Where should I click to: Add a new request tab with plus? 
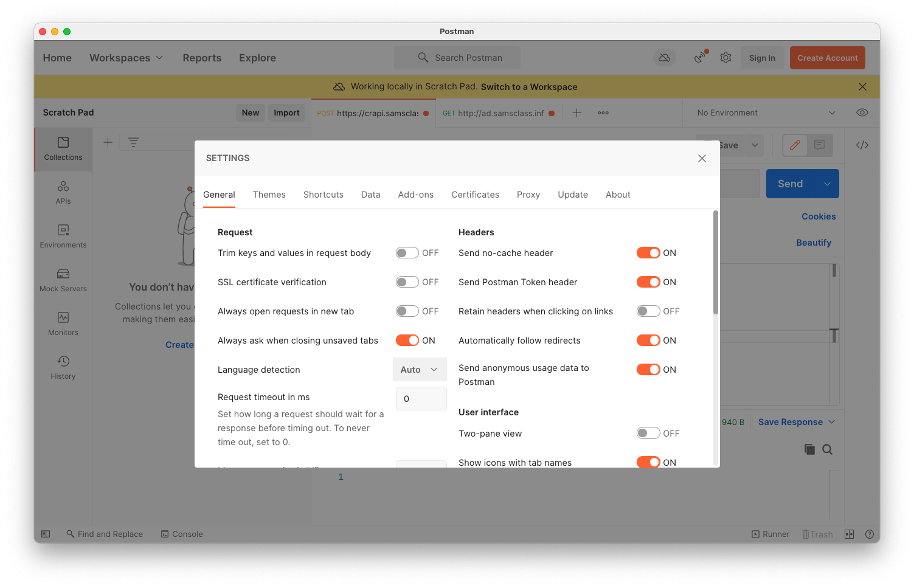(x=576, y=113)
